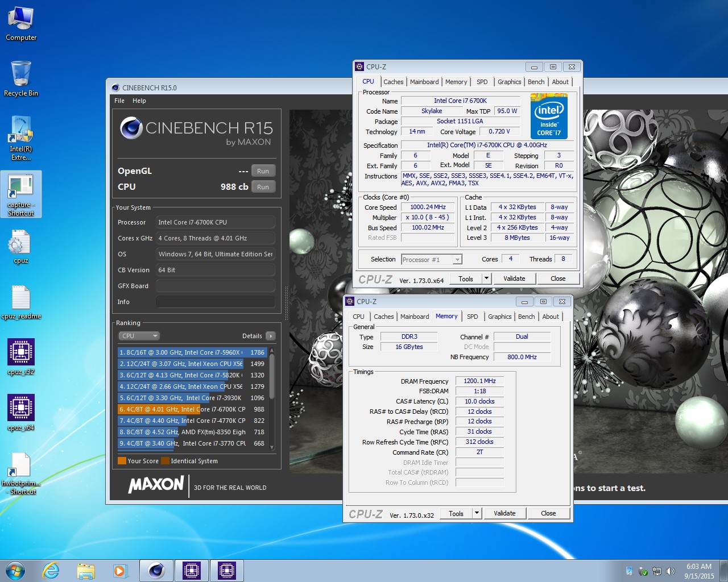Switch to Memory tab in upper CPU-Z

456,82
